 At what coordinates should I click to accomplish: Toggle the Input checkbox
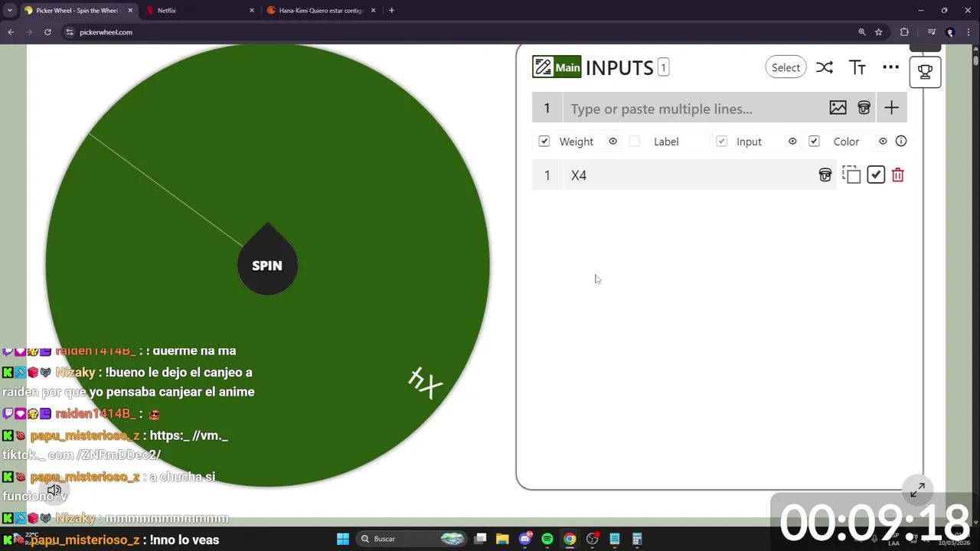(721, 142)
